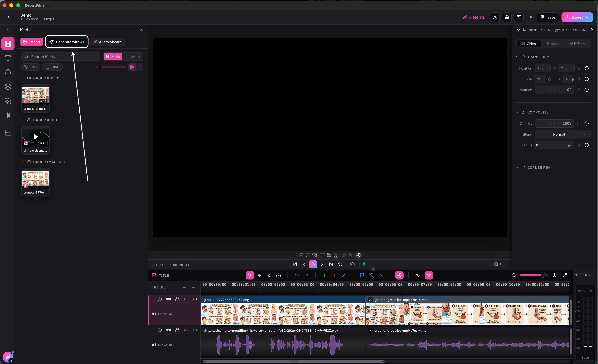Screen dimensions: 598x364
Task: Save the project
Action: [548, 17]
